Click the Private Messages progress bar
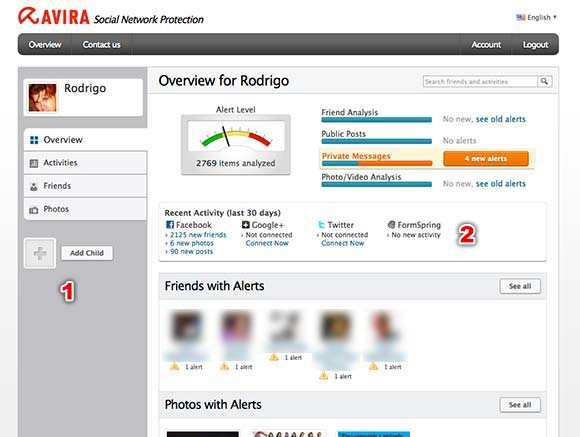Screen dimensions: 580x437 pos(377,163)
